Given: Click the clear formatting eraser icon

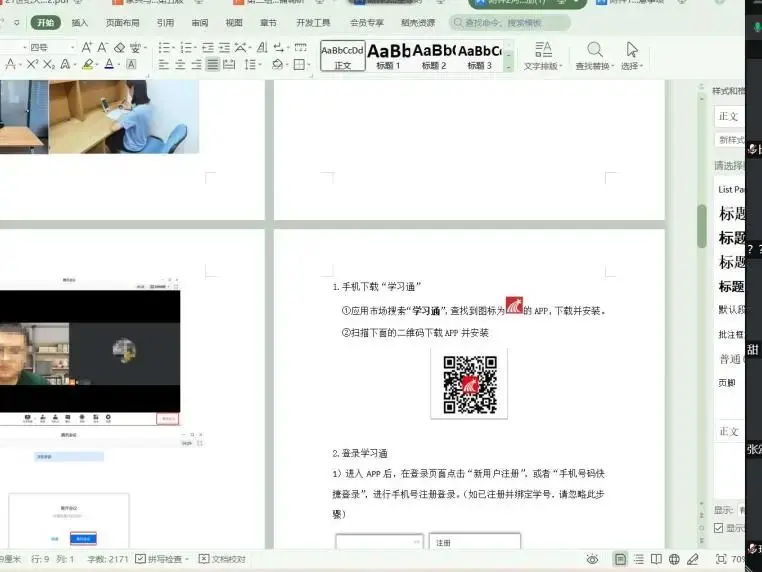Looking at the screenshot, I should 119,48.
